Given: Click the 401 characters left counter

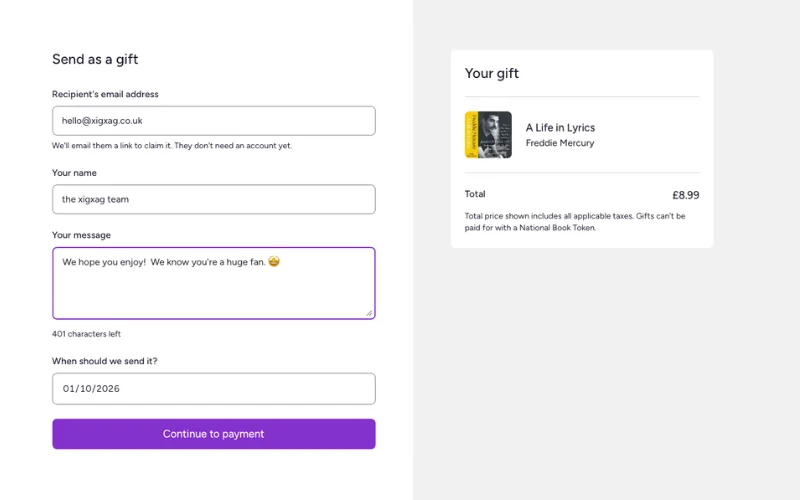Looking at the screenshot, I should point(86,334).
